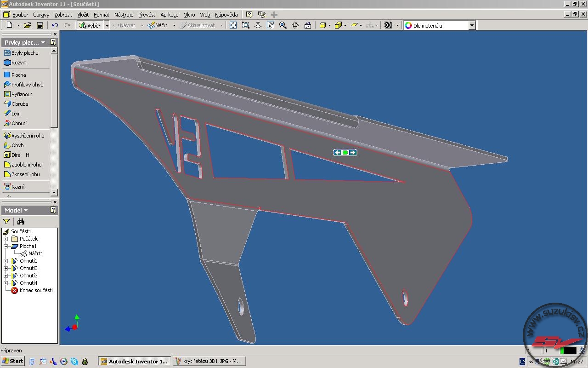Click the Windows Start button
The width and height of the screenshot is (588, 368).
pyautogui.click(x=12, y=361)
